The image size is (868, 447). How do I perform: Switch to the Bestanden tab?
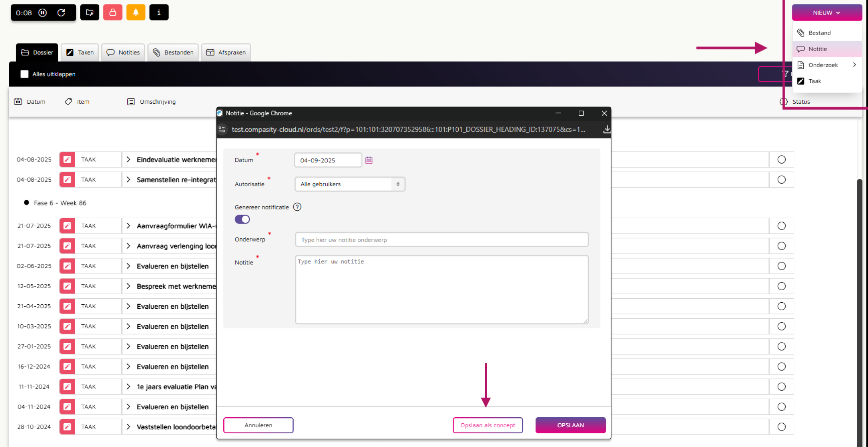tap(173, 52)
